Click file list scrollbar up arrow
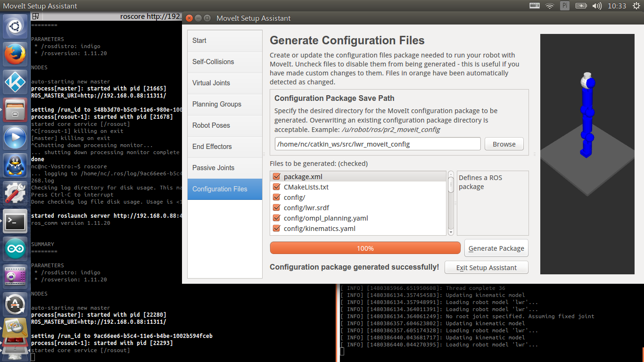This screenshot has height=362, width=644. (x=451, y=174)
